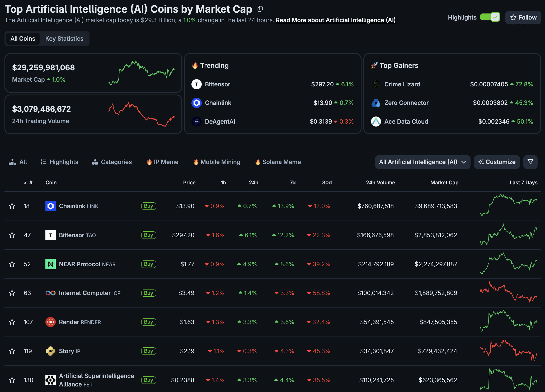
Task: Click the IP Meme flame icon
Action: (150, 162)
